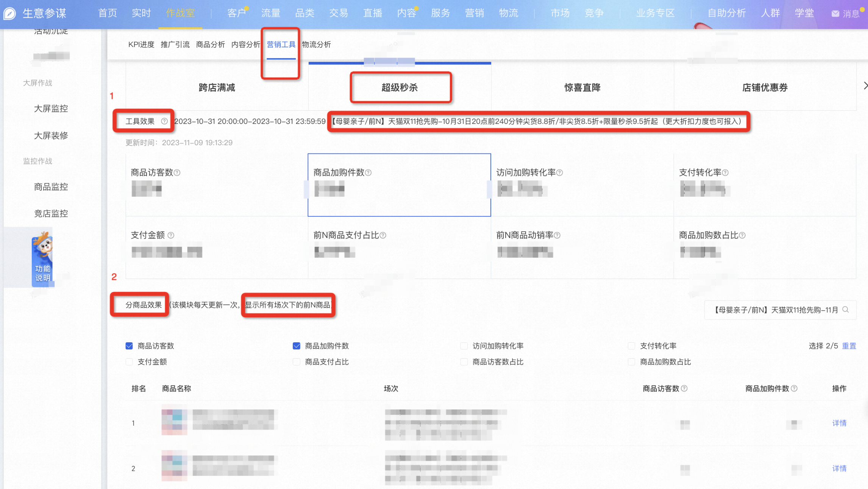
Task: Open the 学堂 top menu
Action: click(x=804, y=13)
